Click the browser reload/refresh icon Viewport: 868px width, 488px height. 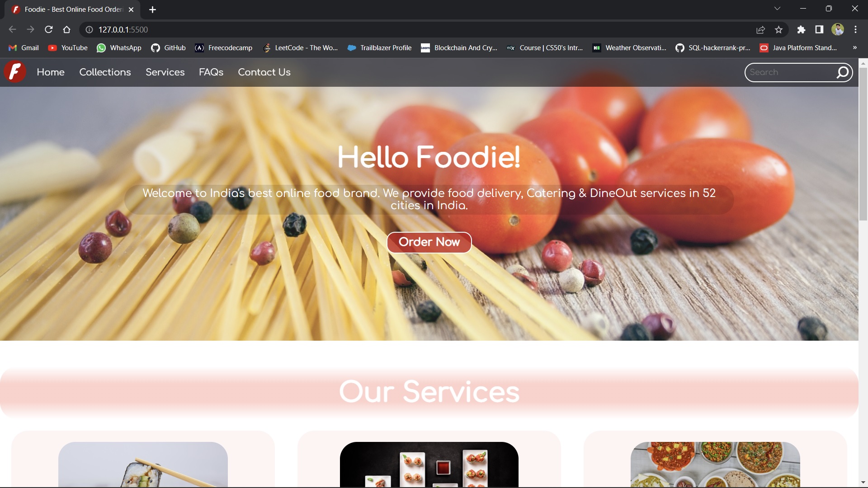point(49,29)
